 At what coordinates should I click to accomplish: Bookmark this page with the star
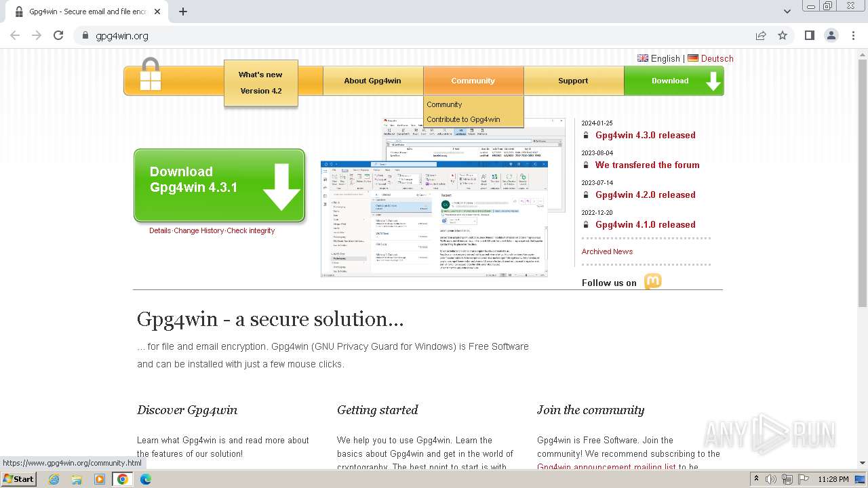point(783,36)
